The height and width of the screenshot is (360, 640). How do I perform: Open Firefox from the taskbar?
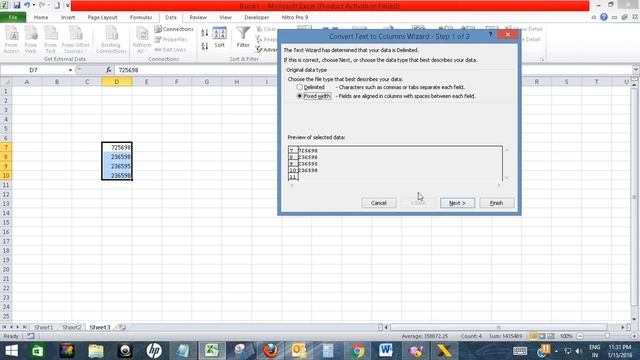point(270,351)
